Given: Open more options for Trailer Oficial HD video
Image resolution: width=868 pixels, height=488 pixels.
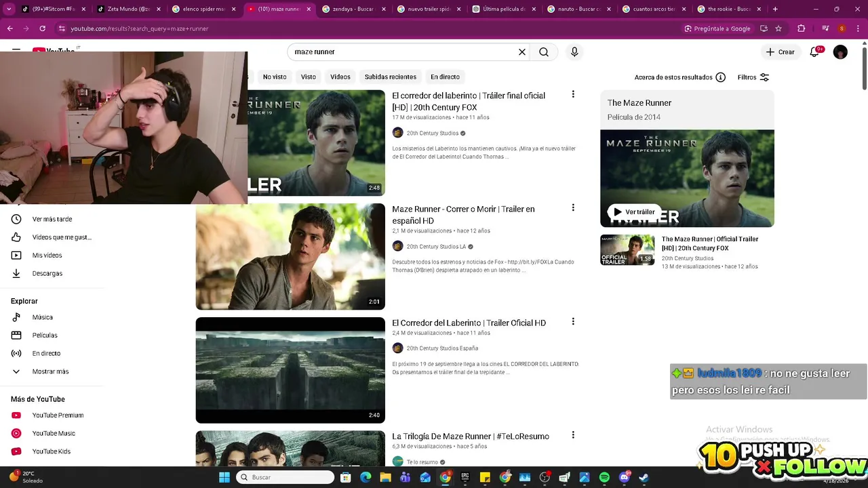Looking at the screenshot, I should [573, 321].
